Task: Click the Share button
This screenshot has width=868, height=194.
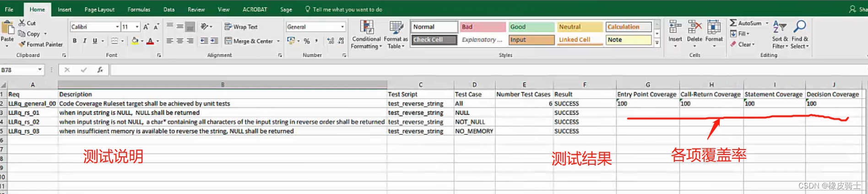Action: [x=858, y=9]
